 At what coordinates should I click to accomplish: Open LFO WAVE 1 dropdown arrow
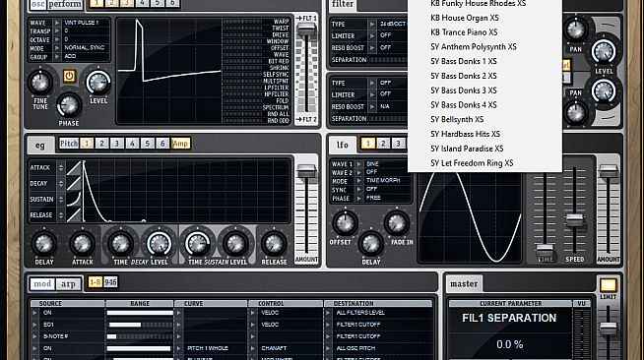pyautogui.click(x=359, y=164)
